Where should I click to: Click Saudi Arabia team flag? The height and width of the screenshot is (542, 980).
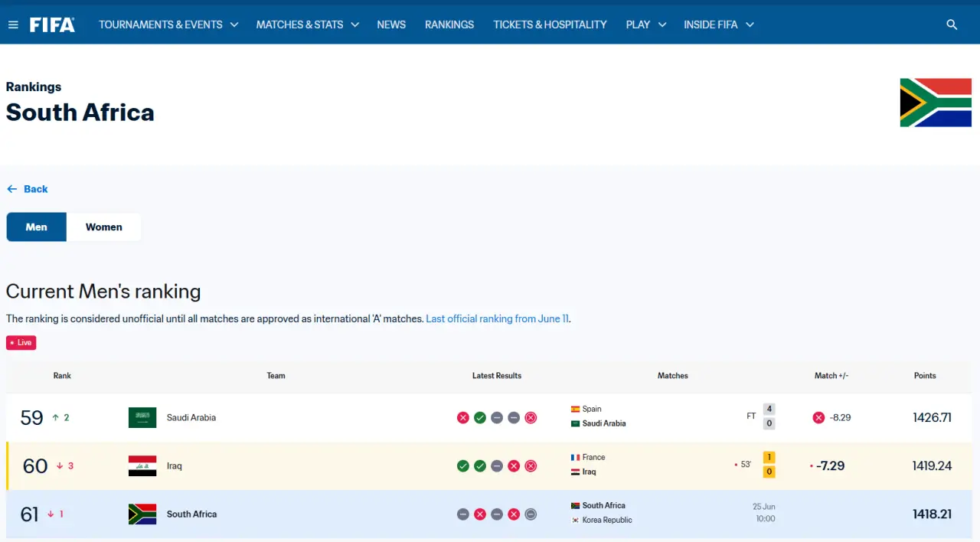pyautogui.click(x=142, y=417)
